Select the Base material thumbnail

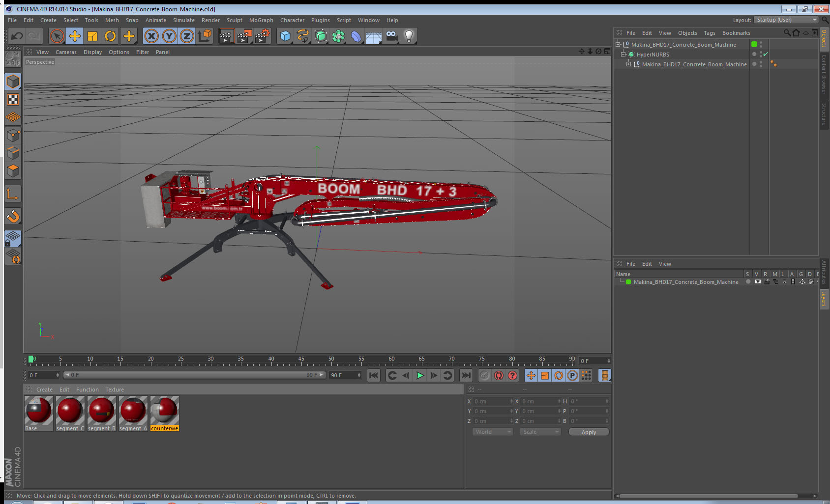[x=39, y=414]
